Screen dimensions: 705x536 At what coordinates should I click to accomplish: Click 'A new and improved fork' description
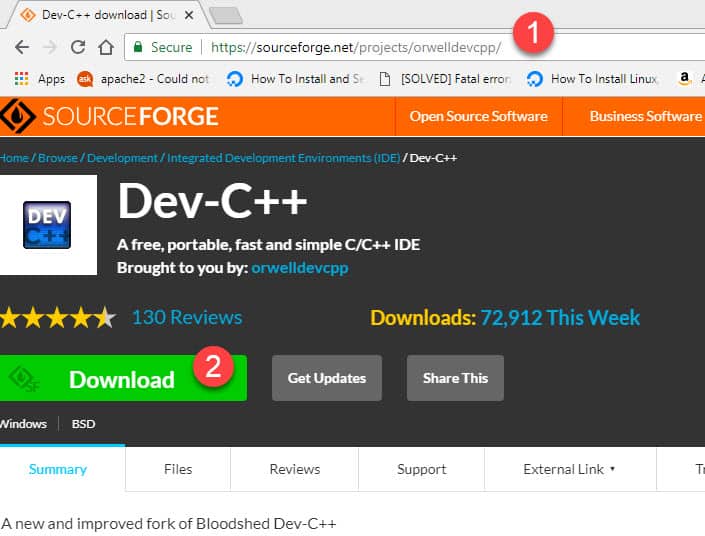coord(169,523)
